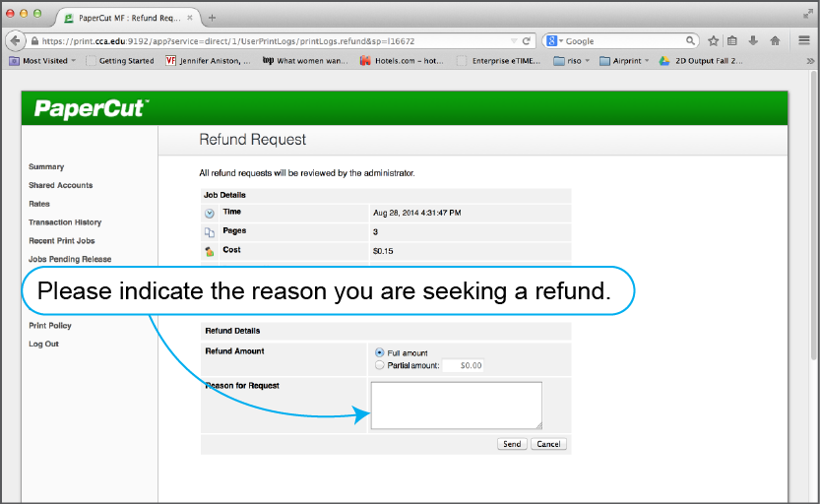Click the Refund Request heading
Viewport: 820px width, 504px height.
pyautogui.click(x=253, y=140)
